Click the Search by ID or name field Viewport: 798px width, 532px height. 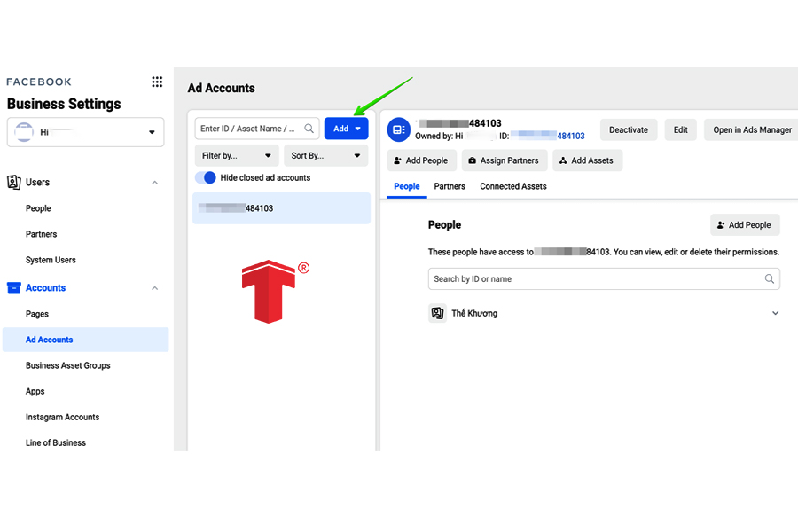tap(604, 279)
